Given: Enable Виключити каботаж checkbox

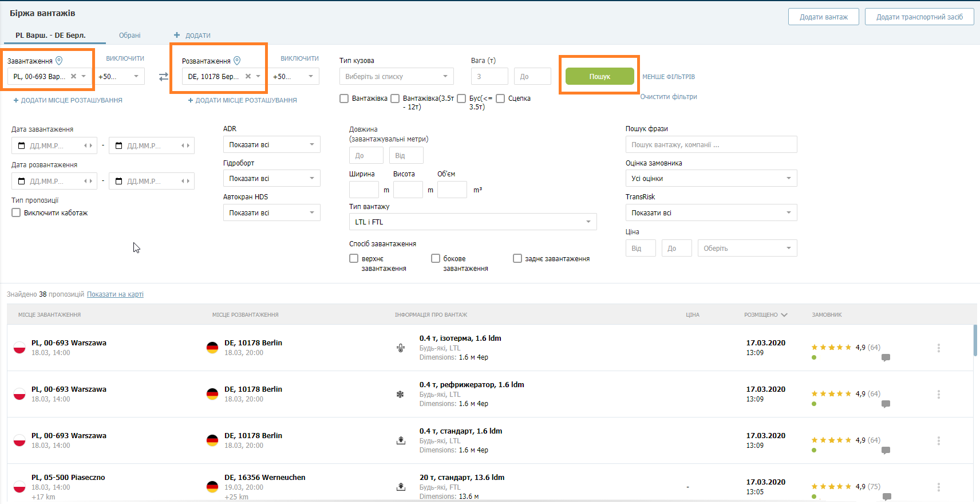Looking at the screenshot, I should pos(16,212).
